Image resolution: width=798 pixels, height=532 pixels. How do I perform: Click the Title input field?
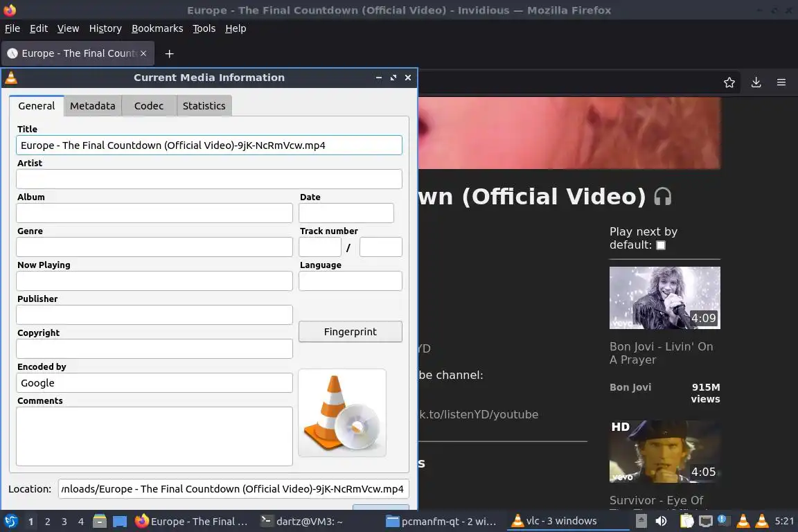(x=209, y=145)
